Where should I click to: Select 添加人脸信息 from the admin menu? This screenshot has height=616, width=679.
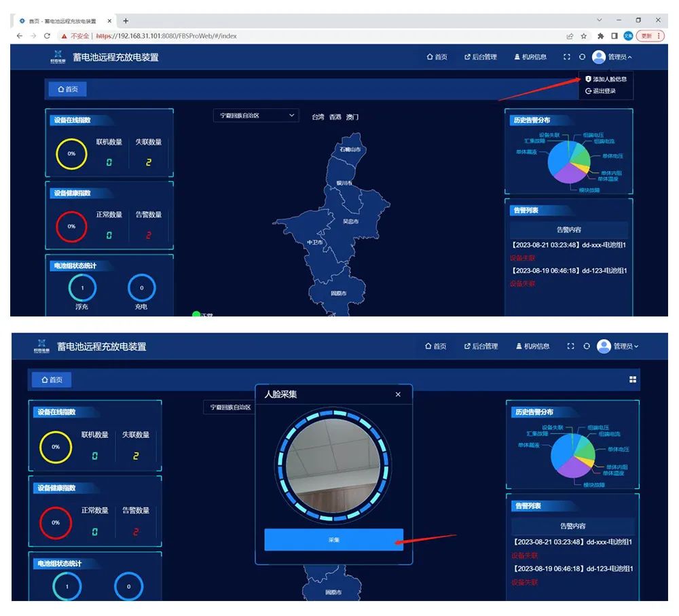[606, 79]
